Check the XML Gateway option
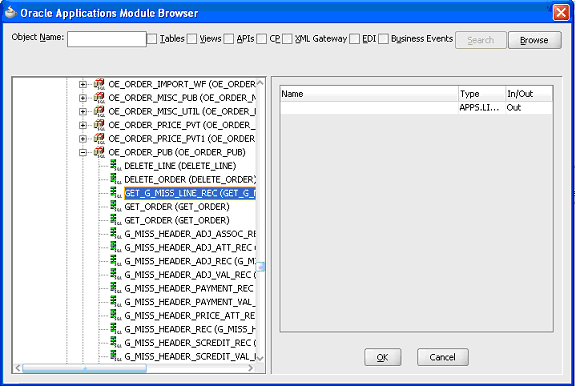 pos(287,38)
